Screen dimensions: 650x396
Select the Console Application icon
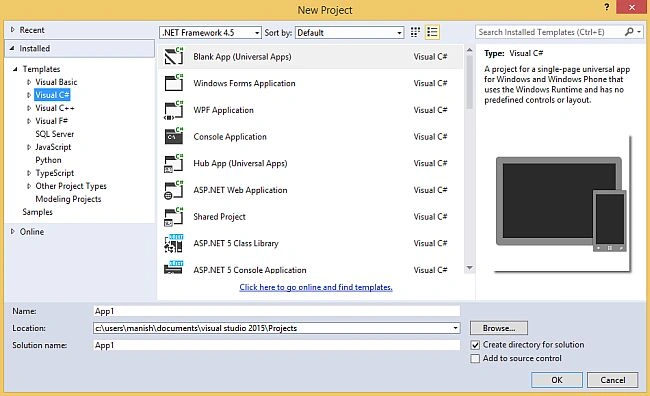click(x=174, y=136)
